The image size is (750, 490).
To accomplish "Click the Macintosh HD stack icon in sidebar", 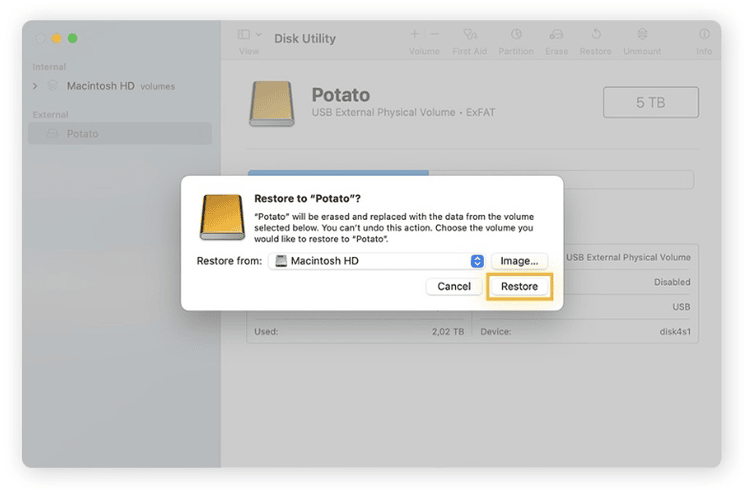I will [x=53, y=86].
